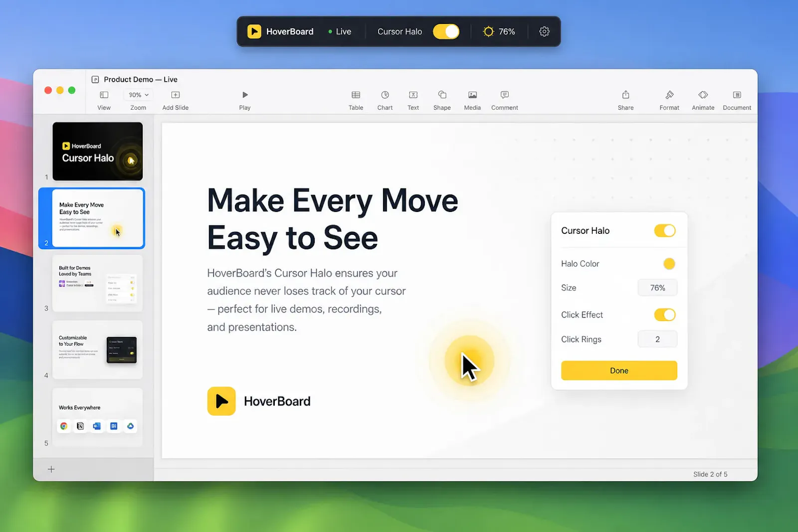Click the document icon beside Product Demo title
The height and width of the screenshot is (532, 798).
95,79
